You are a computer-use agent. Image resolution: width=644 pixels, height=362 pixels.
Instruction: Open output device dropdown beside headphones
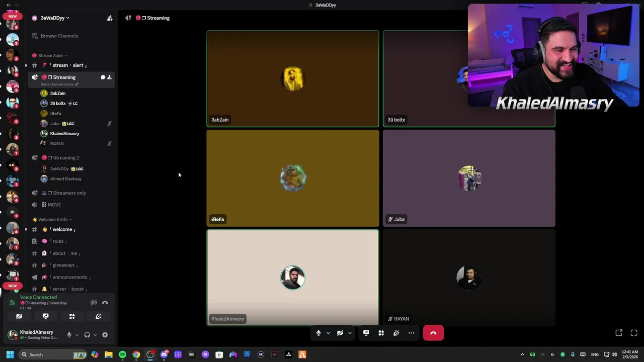(95, 335)
